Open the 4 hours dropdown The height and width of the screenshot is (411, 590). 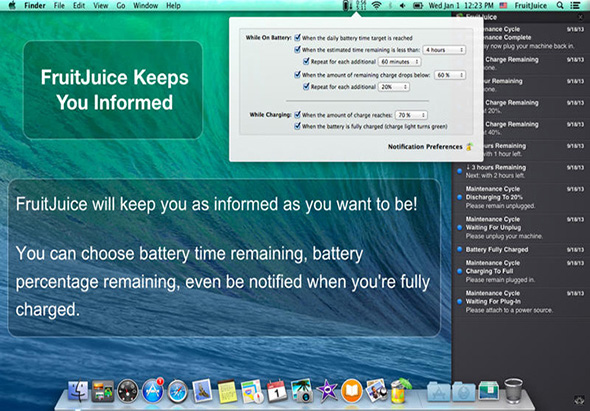444,50
